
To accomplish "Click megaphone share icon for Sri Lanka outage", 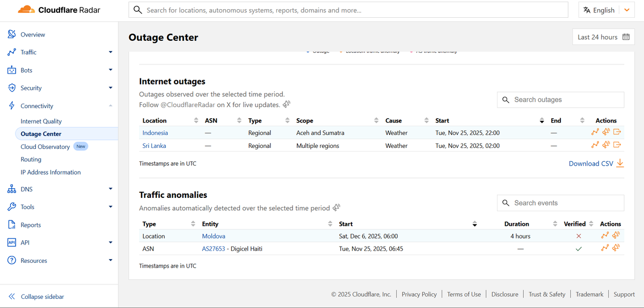I will pos(606,145).
